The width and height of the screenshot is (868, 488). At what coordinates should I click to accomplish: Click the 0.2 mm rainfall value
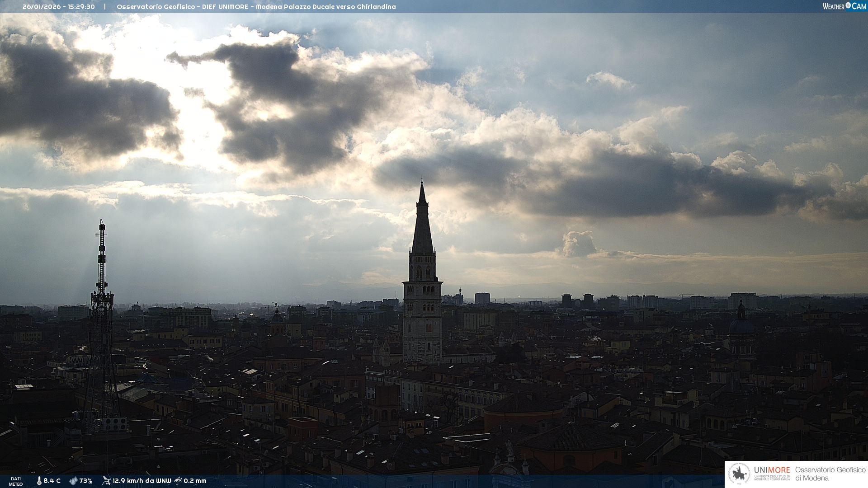click(x=195, y=481)
